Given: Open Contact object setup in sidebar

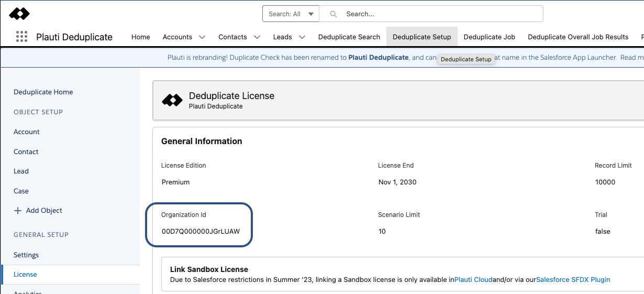Looking at the screenshot, I should click(26, 152).
